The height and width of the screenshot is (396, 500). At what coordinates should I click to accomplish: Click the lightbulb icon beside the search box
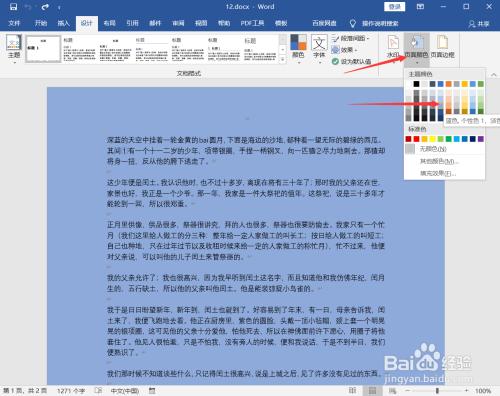(352, 23)
